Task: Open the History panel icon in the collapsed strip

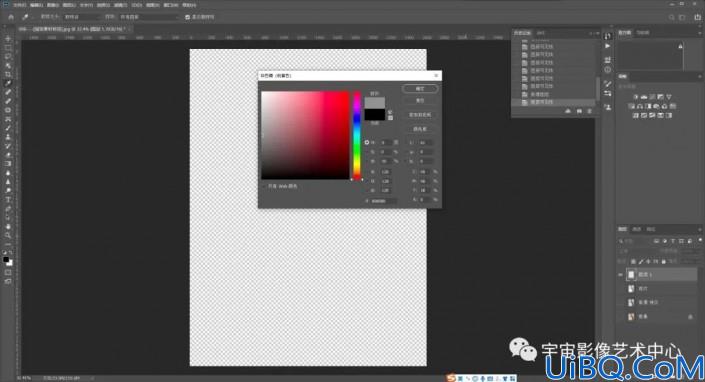Action: (x=607, y=36)
